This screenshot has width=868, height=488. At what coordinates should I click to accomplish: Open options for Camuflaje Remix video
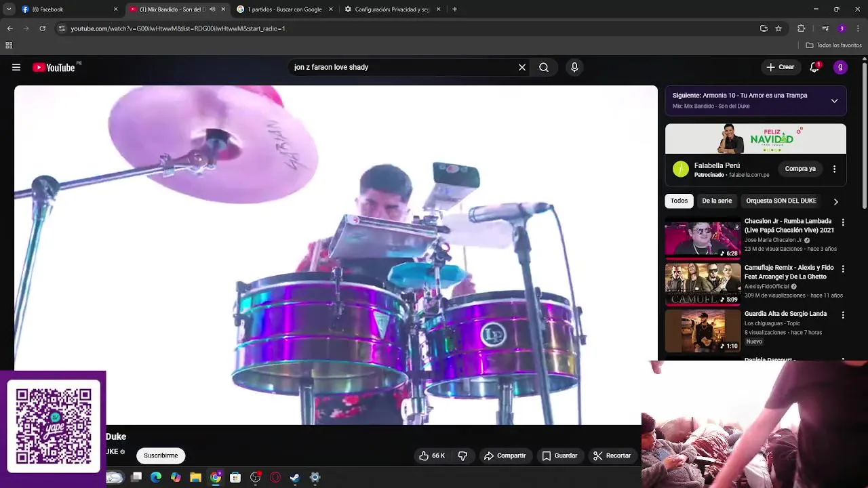(x=843, y=269)
